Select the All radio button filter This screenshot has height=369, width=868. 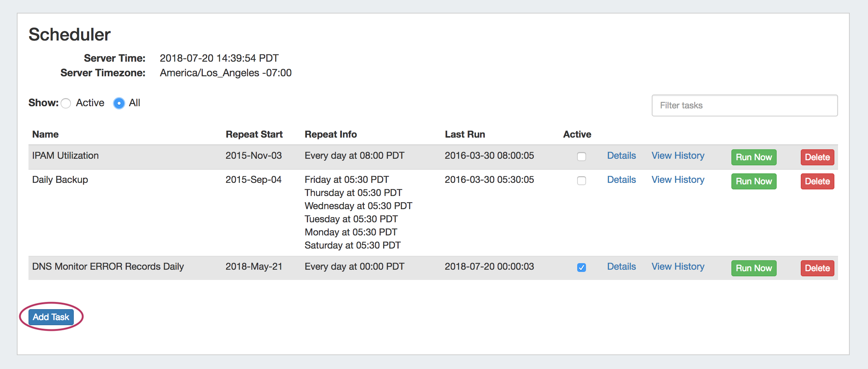tap(119, 103)
